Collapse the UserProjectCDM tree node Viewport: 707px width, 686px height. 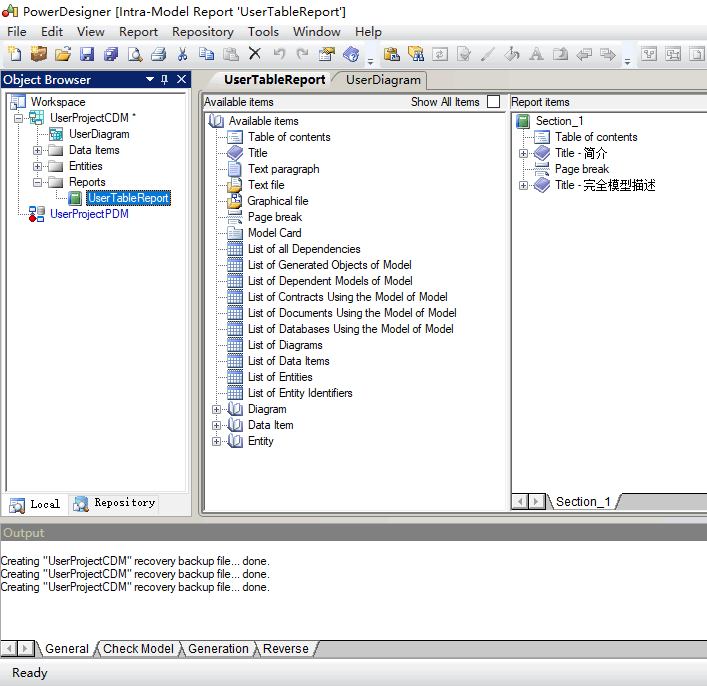18,118
